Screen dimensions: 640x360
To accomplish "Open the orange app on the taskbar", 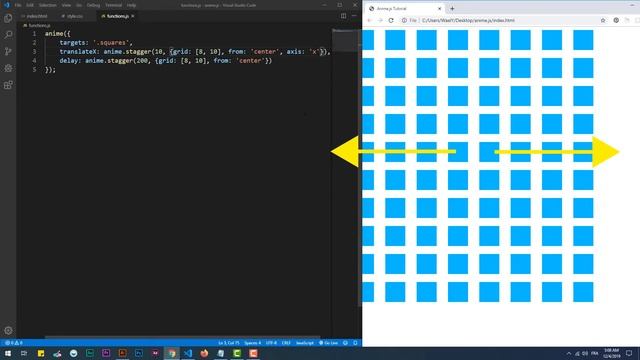I will pyautogui.click(x=253, y=353).
